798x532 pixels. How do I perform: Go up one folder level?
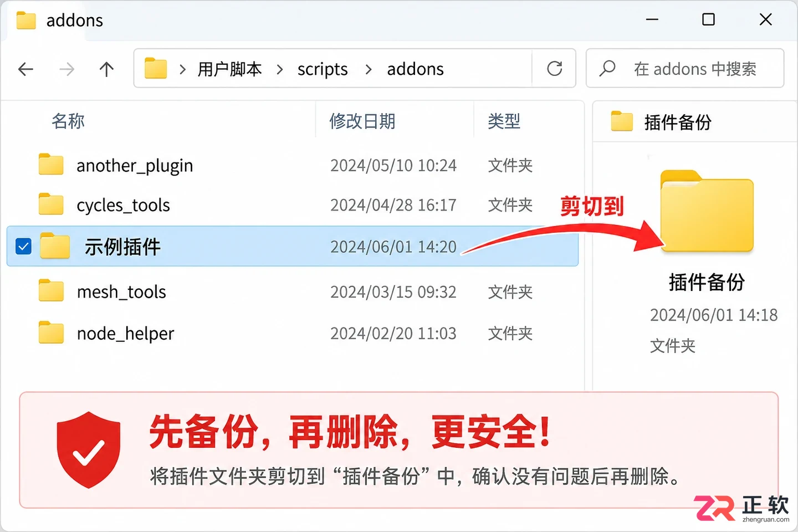coord(106,69)
